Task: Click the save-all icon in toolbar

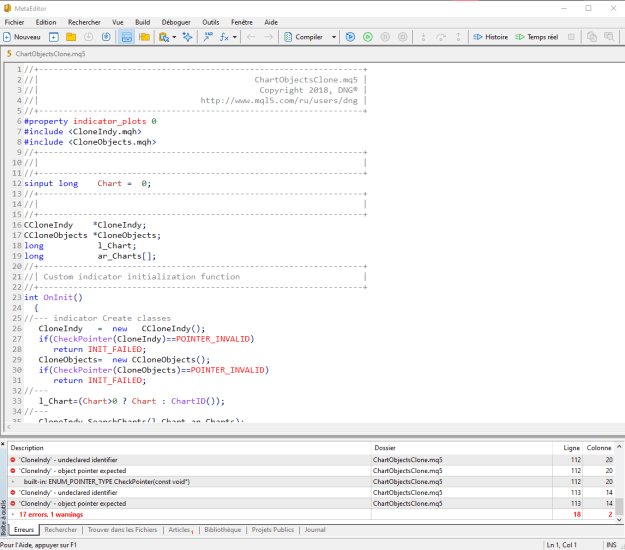Action: [x=106, y=37]
